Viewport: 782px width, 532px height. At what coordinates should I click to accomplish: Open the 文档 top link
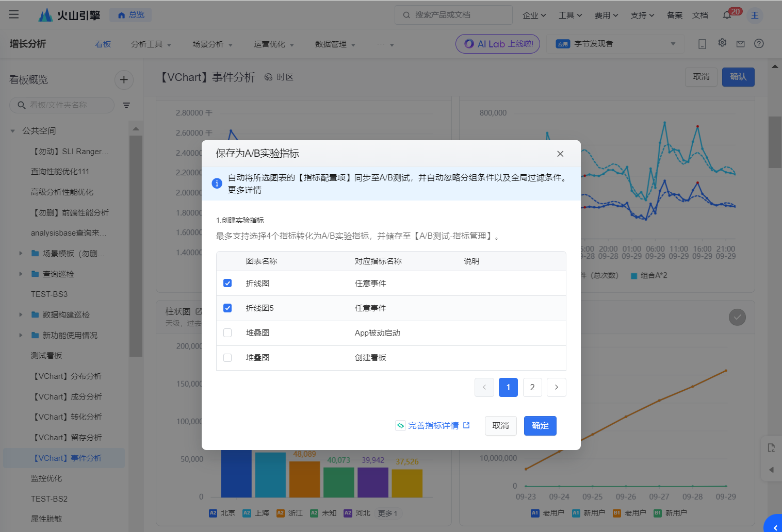coord(700,15)
